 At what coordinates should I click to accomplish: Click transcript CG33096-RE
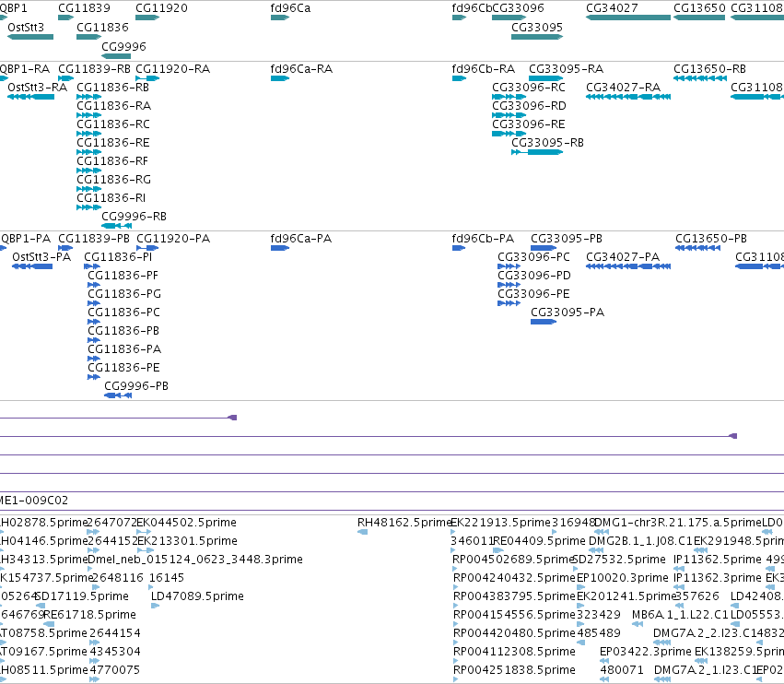529,124
